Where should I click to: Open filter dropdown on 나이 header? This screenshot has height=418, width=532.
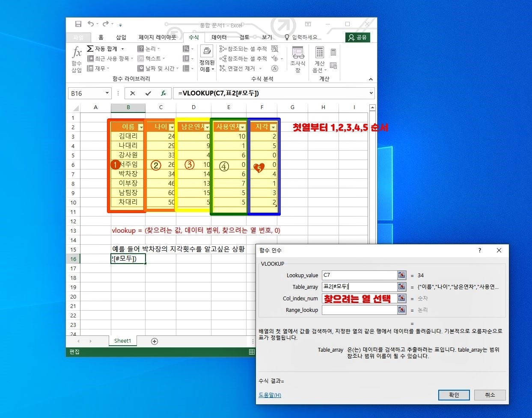pos(172,127)
